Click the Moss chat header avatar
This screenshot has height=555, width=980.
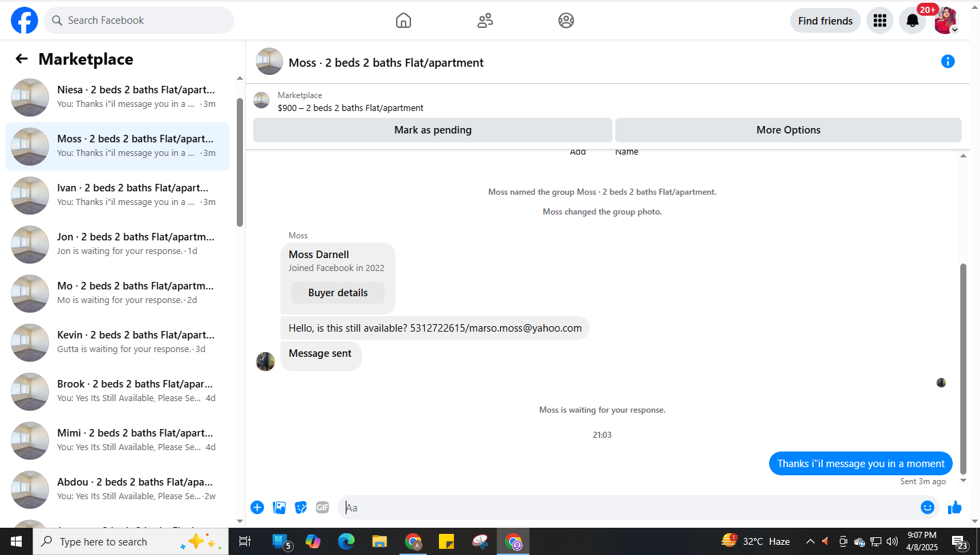point(269,61)
